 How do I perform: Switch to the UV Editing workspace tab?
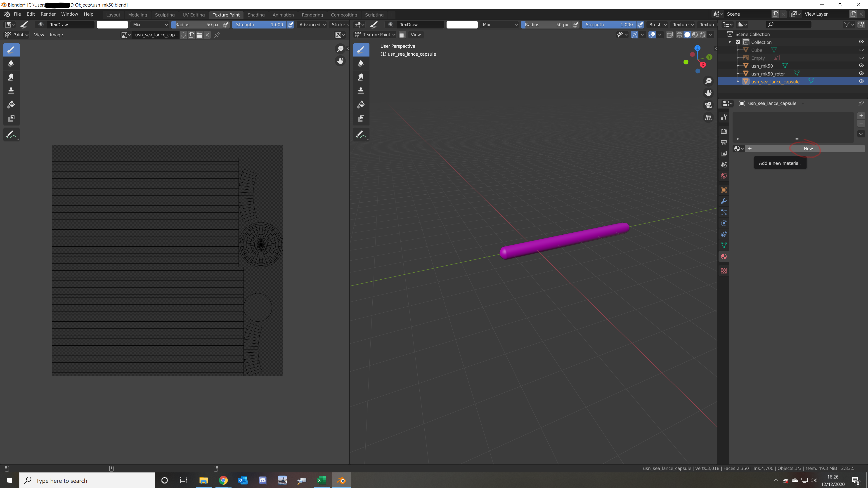[193, 15]
